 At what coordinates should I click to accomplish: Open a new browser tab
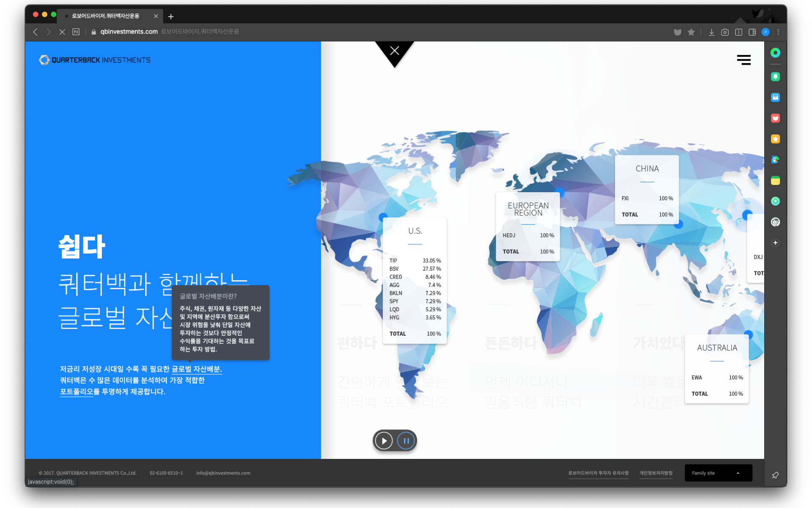171,17
